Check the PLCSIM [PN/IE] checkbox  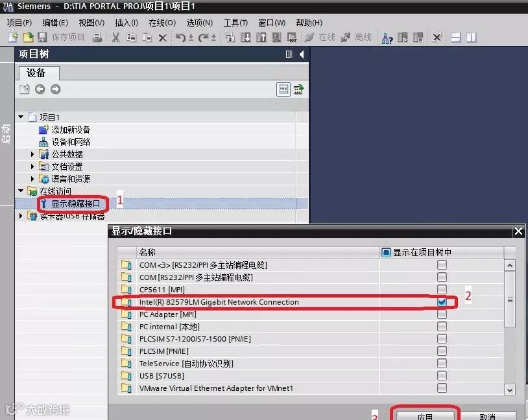[x=442, y=351]
